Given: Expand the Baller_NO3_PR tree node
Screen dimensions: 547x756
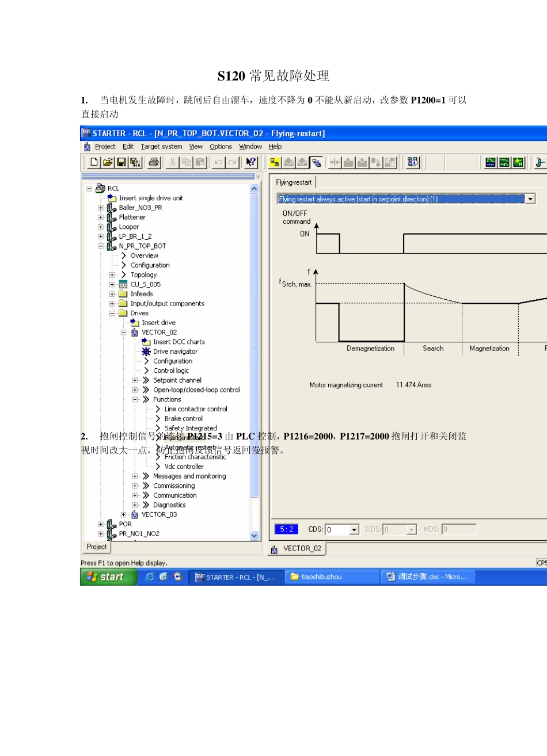Looking at the screenshot, I should tap(101, 208).
